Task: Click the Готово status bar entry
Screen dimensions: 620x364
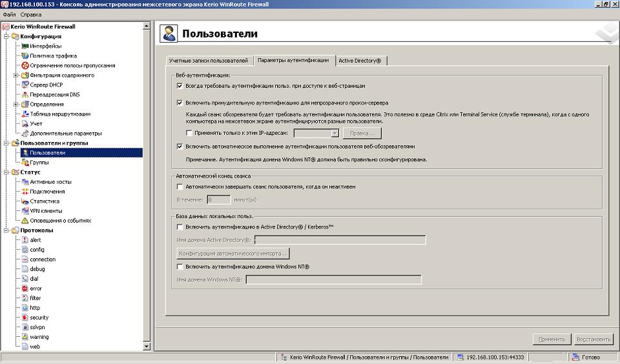Action: pos(591,358)
